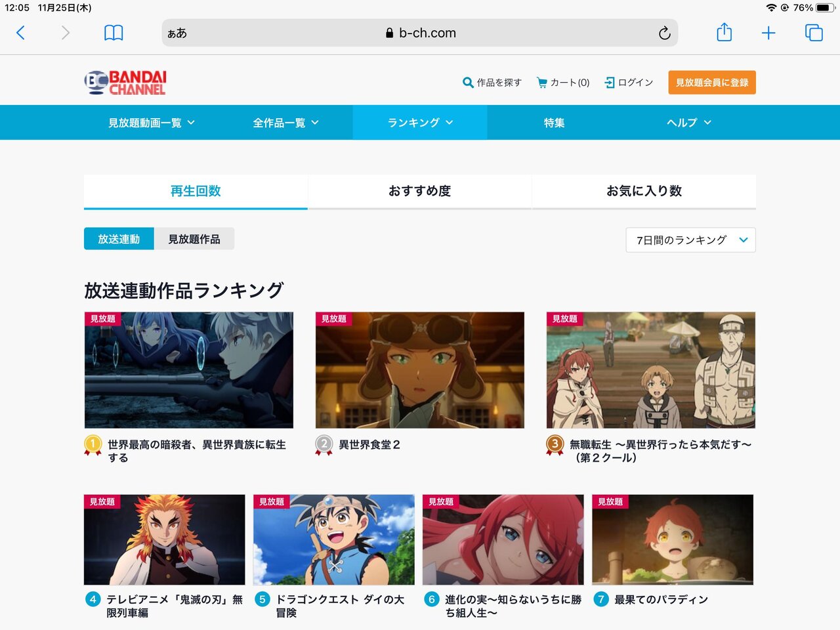Viewport: 840px width, 630px height.
Task: Tap the Wi-Fi icon in status bar
Action: (771, 8)
